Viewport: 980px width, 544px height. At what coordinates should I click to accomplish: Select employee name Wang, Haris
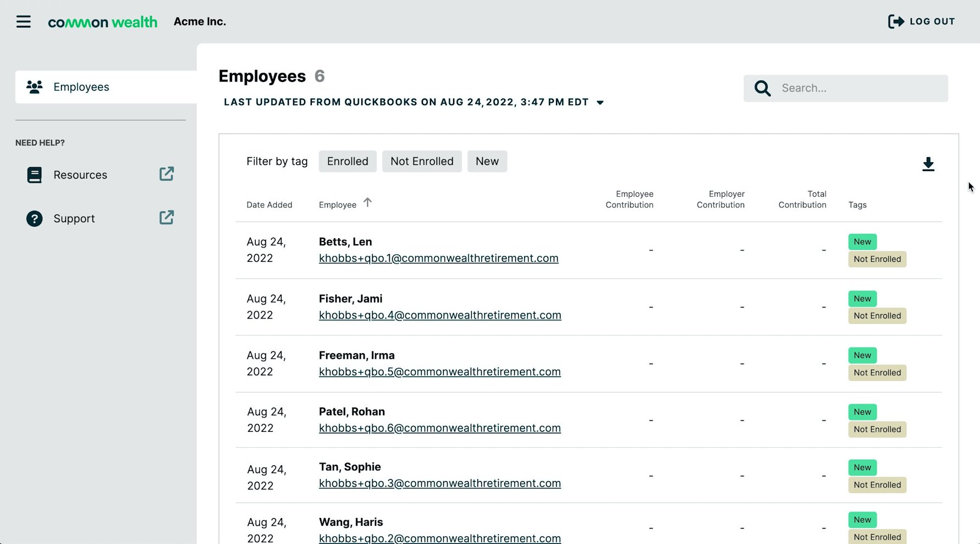(x=351, y=522)
